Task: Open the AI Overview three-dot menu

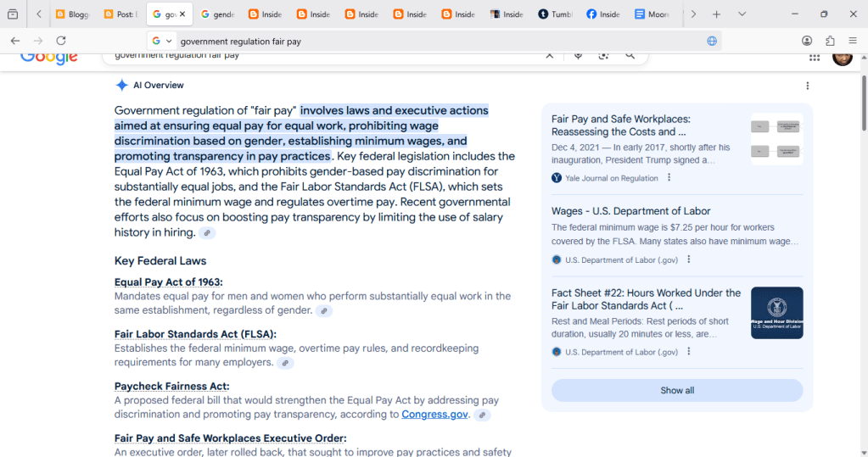Action: (x=807, y=86)
